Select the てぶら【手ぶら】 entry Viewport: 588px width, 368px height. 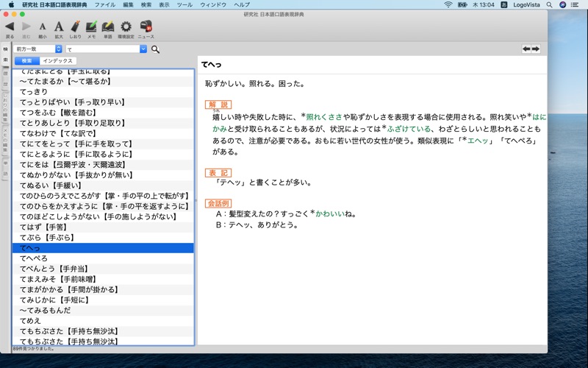[x=103, y=237]
